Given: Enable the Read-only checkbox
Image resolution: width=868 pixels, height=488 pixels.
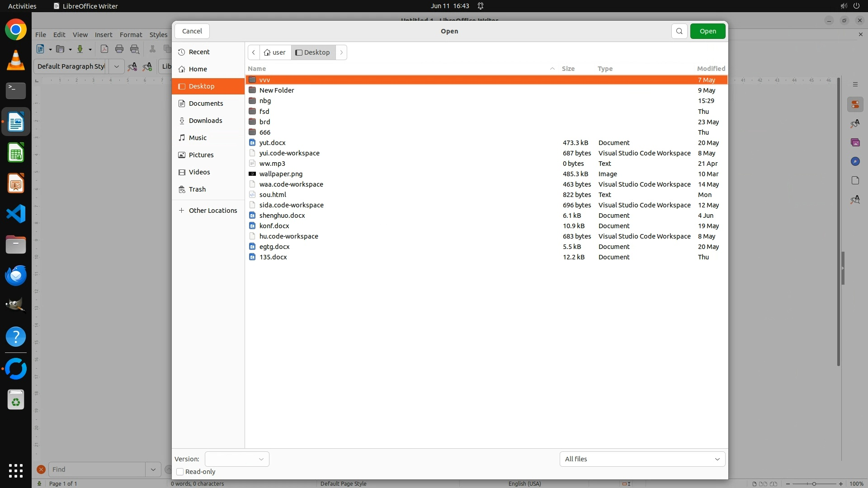Looking at the screenshot, I should tap(180, 472).
